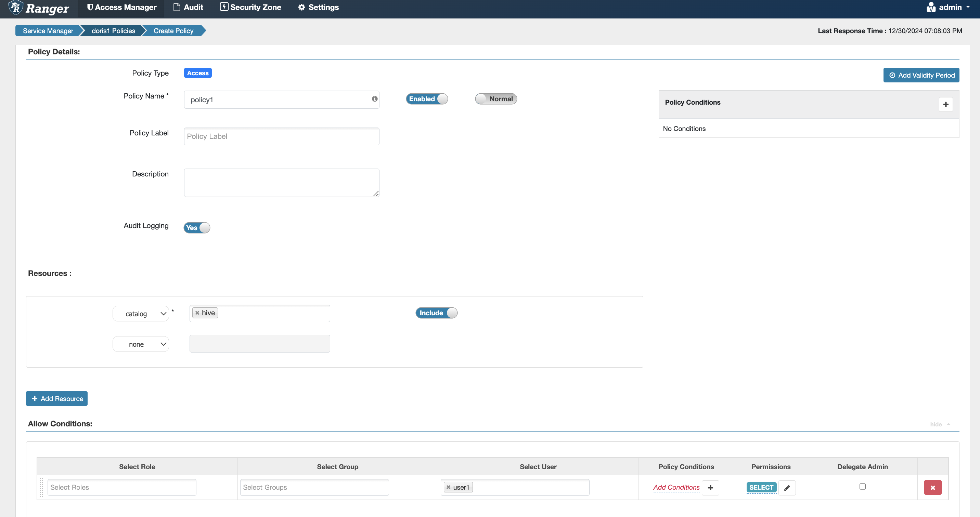
Task: Remove the user1 tag from Select User
Action: point(448,487)
